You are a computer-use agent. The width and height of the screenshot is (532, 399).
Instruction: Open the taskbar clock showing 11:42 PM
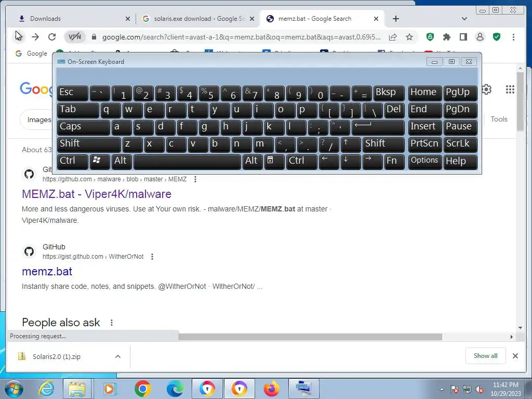(x=506, y=389)
